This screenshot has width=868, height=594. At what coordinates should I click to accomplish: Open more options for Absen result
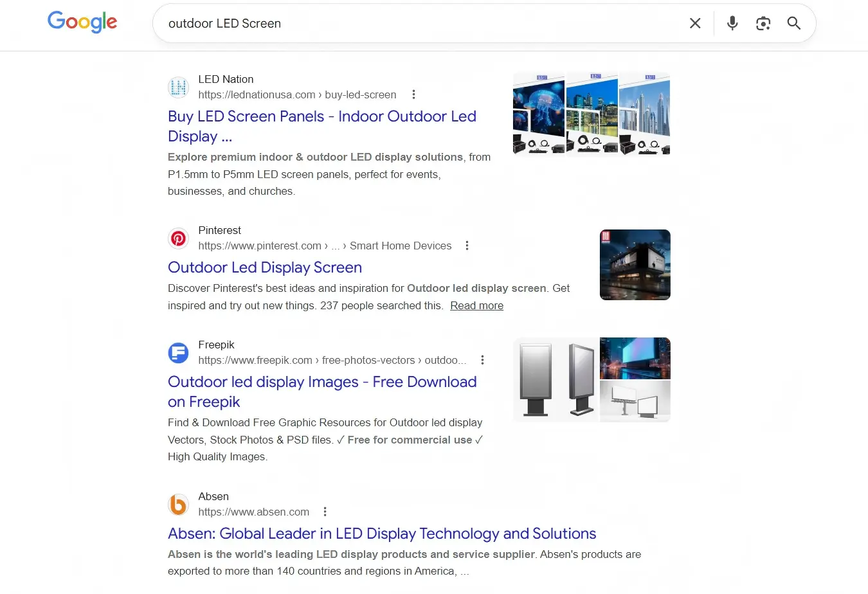pos(325,512)
